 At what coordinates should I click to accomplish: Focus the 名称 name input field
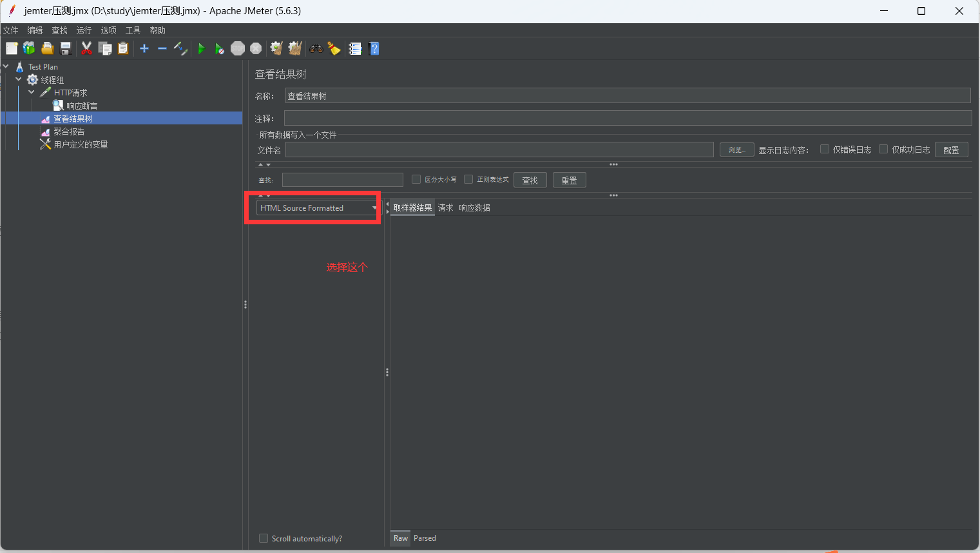628,95
